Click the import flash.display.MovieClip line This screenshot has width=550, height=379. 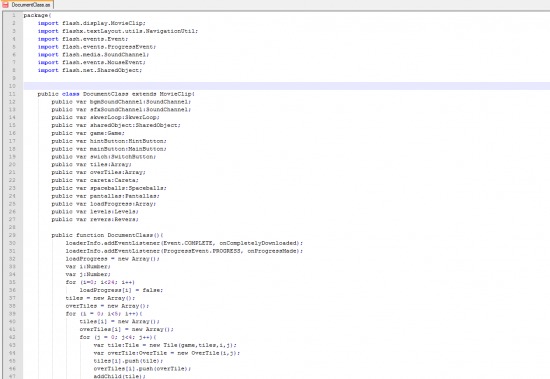click(x=92, y=23)
